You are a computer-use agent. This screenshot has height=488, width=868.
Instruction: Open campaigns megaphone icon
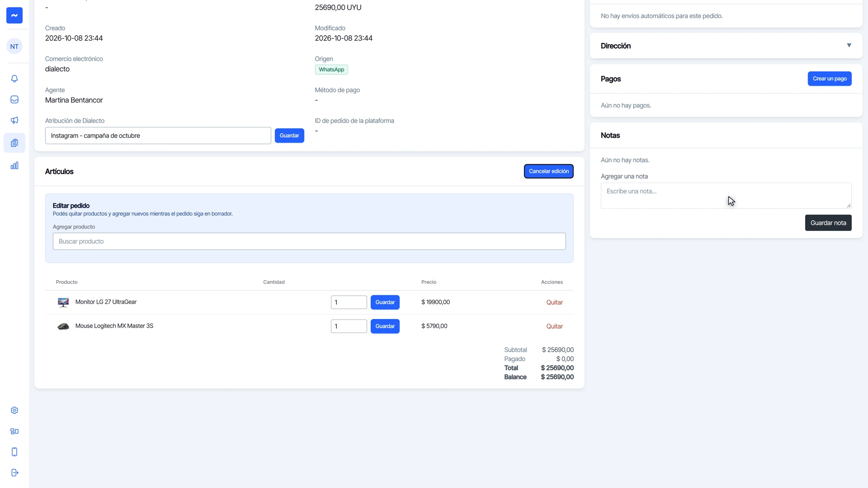[x=14, y=120]
